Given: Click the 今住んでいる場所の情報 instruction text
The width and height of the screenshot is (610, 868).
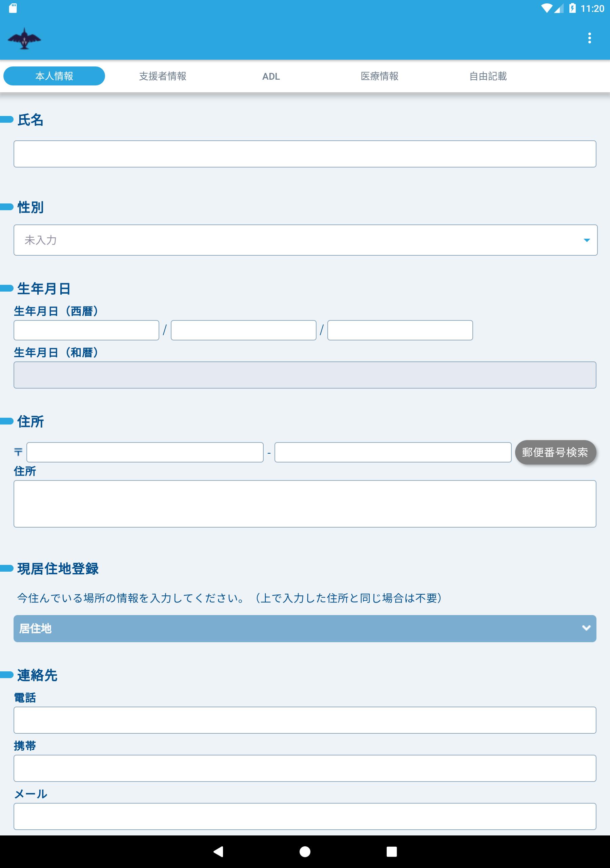Looking at the screenshot, I should 230,598.
